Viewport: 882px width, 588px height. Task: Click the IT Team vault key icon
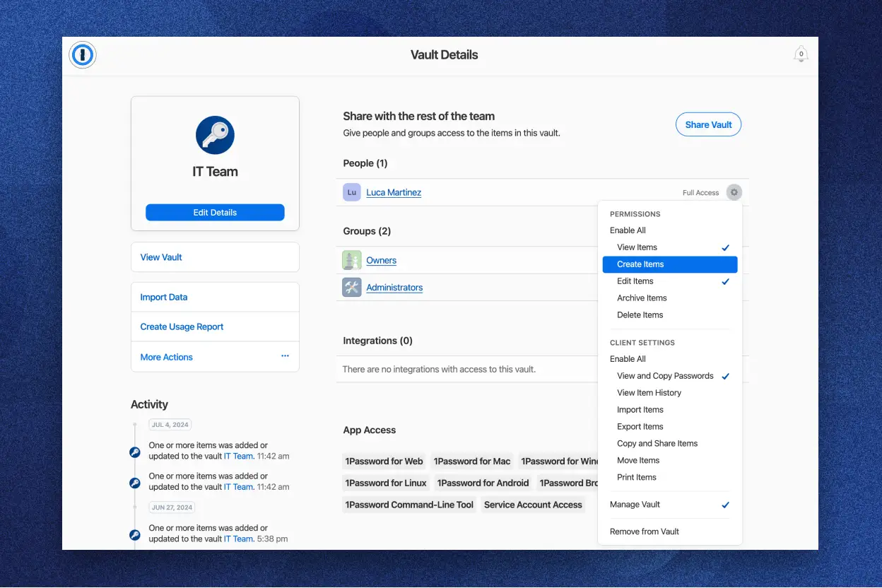pos(215,135)
